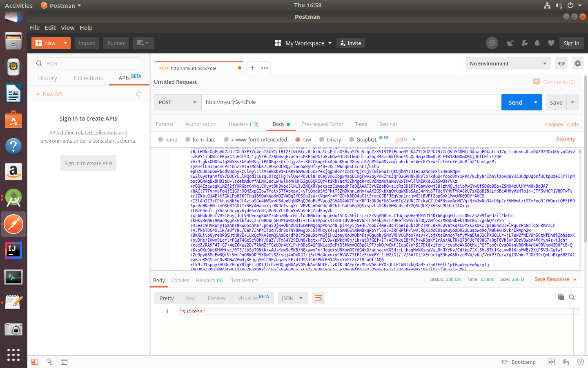Open the Cookies link
This screenshot has height=368, width=588.
tap(554, 124)
